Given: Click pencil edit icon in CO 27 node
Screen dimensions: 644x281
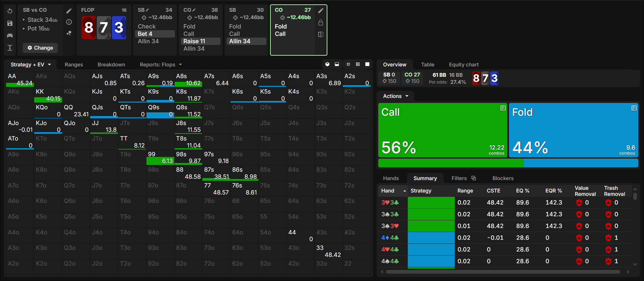Looking at the screenshot, I should (321, 11).
